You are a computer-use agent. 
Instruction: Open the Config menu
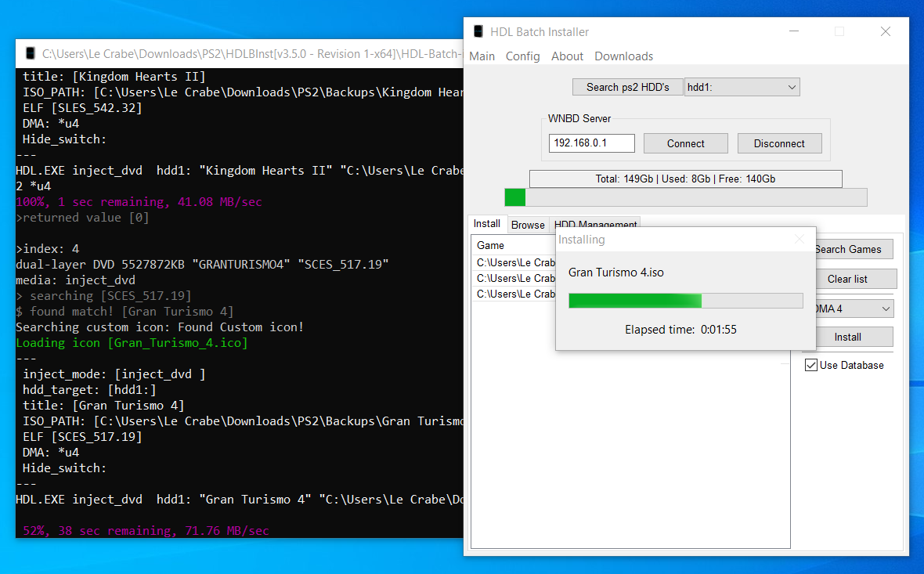[x=523, y=56]
